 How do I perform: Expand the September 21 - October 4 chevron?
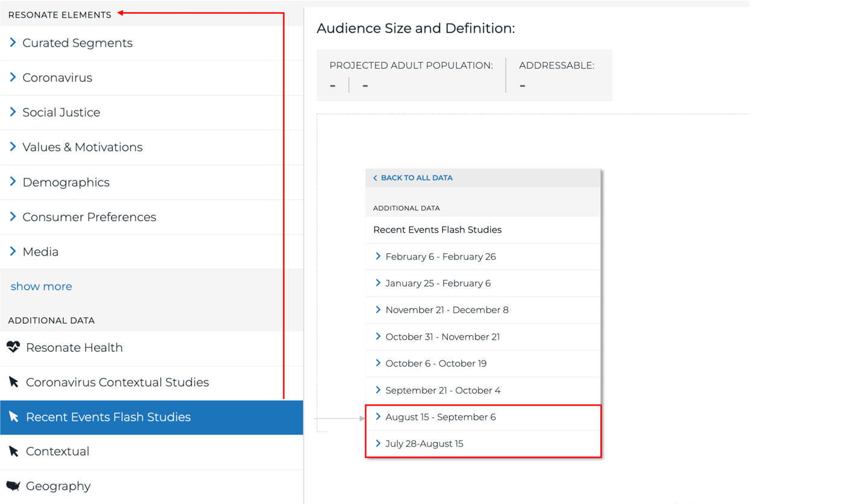click(x=378, y=390)
